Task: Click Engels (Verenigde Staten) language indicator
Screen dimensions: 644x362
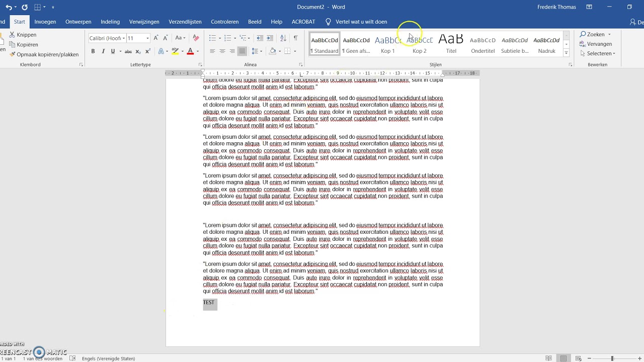Action: click(108, 358)
